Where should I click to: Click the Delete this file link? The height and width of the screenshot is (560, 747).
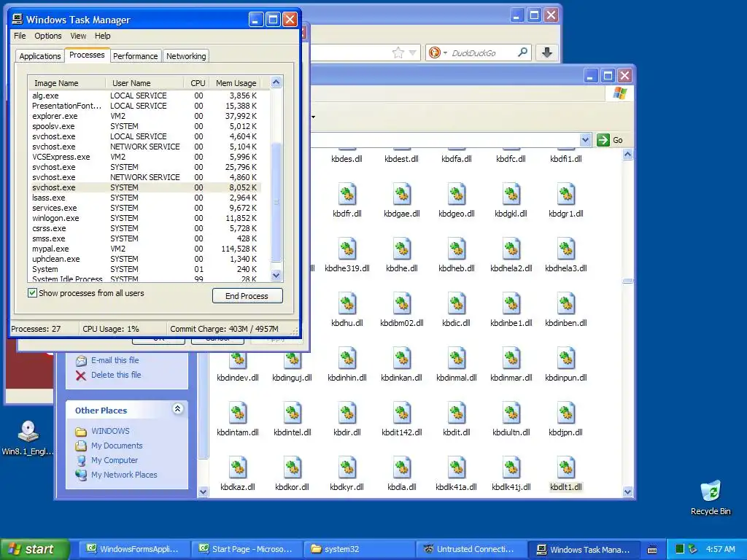[116, 375]
